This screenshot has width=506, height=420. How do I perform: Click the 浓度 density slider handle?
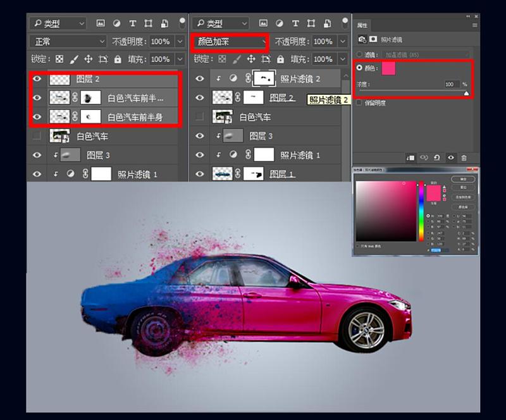click(467, 93)
